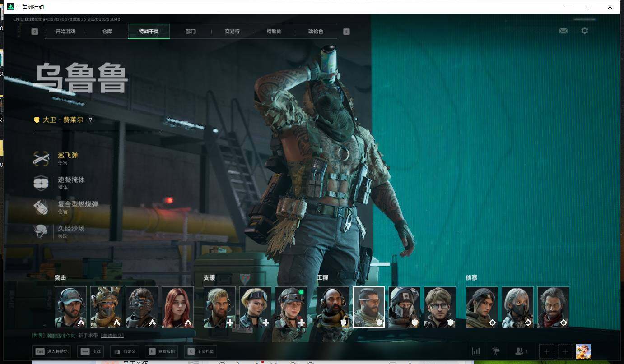Select bearded blond 支援 operator with headset
This screenshot has width=624, height=364.
click(219, 307)
